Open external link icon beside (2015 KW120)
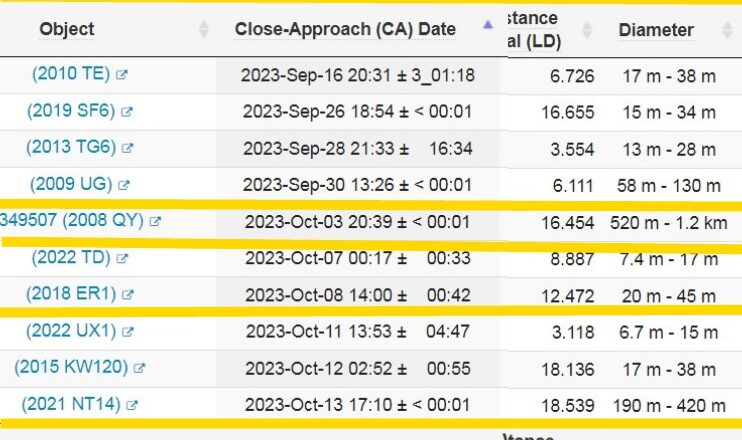The height and width of the screenshot is (440, 742). (x=139, y=368)
